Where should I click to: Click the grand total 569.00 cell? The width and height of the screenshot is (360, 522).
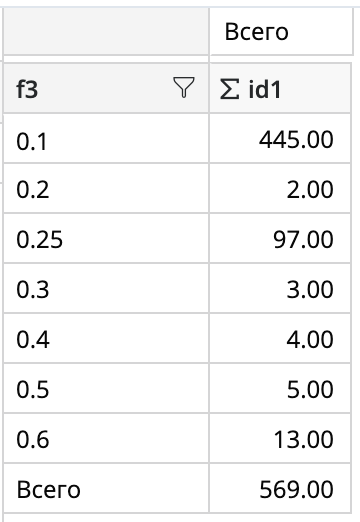tap(280, 488)
